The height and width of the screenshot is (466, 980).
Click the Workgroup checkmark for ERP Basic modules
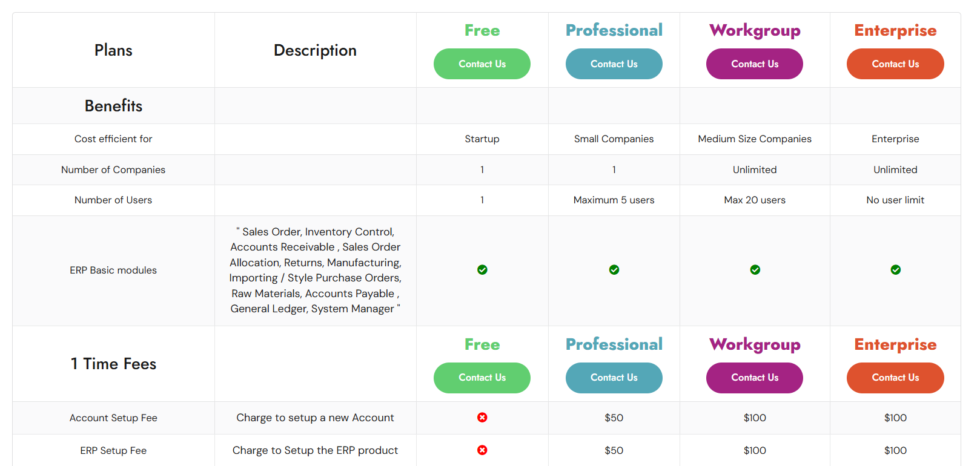tap(755, 270)
